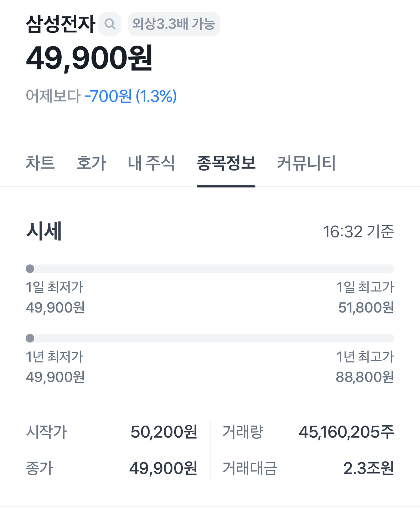Tap the 시세 section heading

point(44,231)
